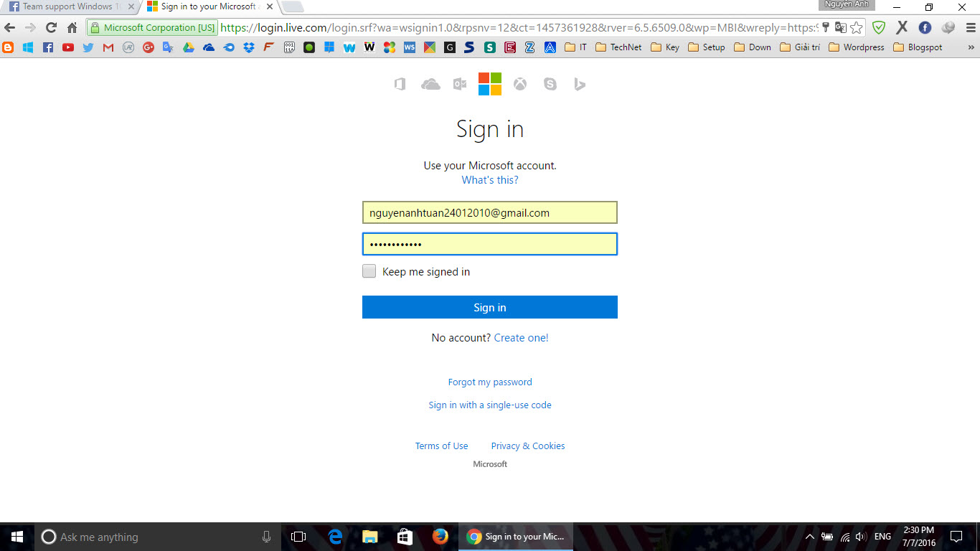This screenshot has height=551, width=980.
Task: Click the Microsoft Corporation [US] security badge
Action: click(153, 28)
